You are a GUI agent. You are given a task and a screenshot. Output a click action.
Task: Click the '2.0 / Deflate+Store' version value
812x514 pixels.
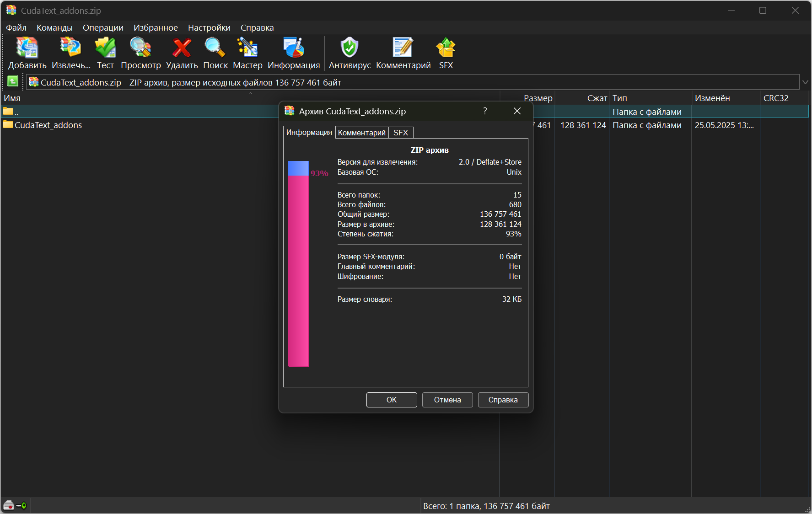tap(490, 162)
